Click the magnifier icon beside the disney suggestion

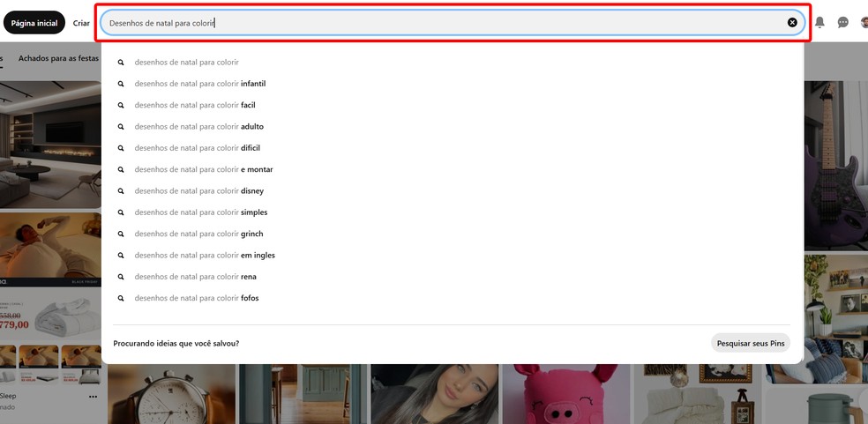click(121, 191)
